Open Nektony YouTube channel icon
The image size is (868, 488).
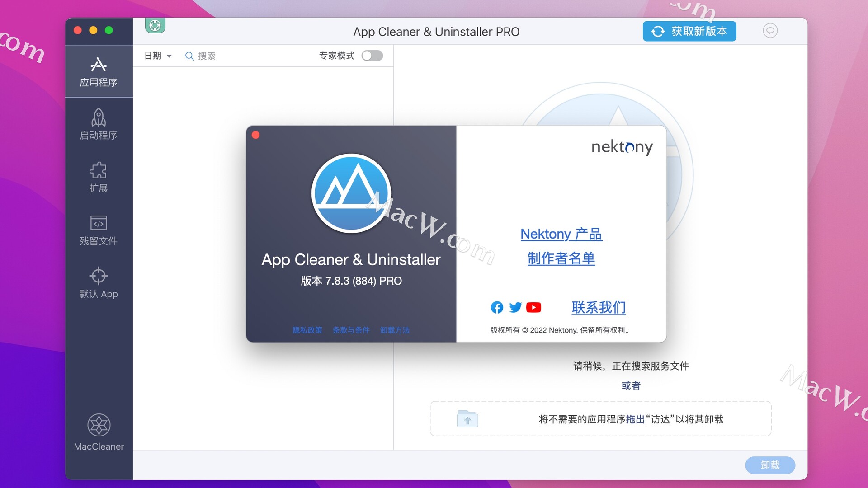533,307
